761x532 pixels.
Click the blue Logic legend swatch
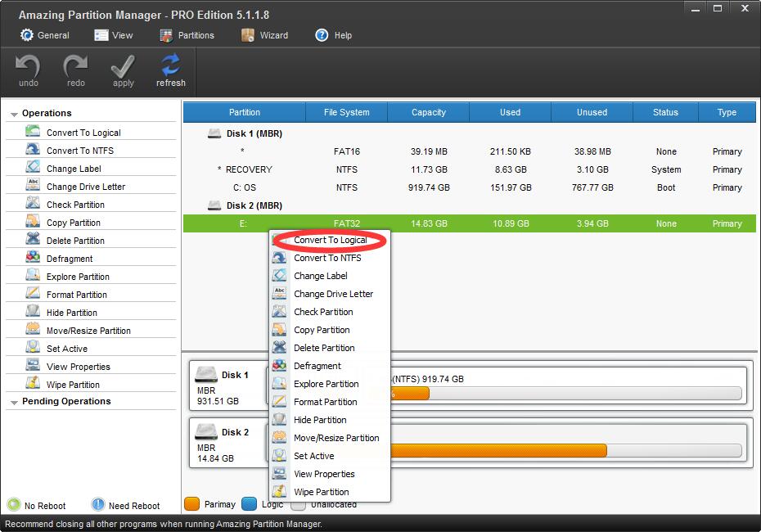tap(249, 504)
